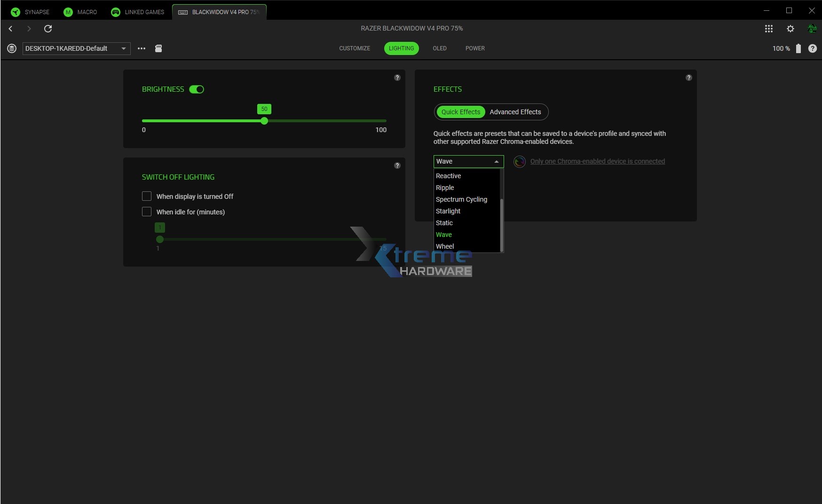The image size is (822, 504).
Task: Click the Chroma color wheel icon
Action: tap(519, 161)
